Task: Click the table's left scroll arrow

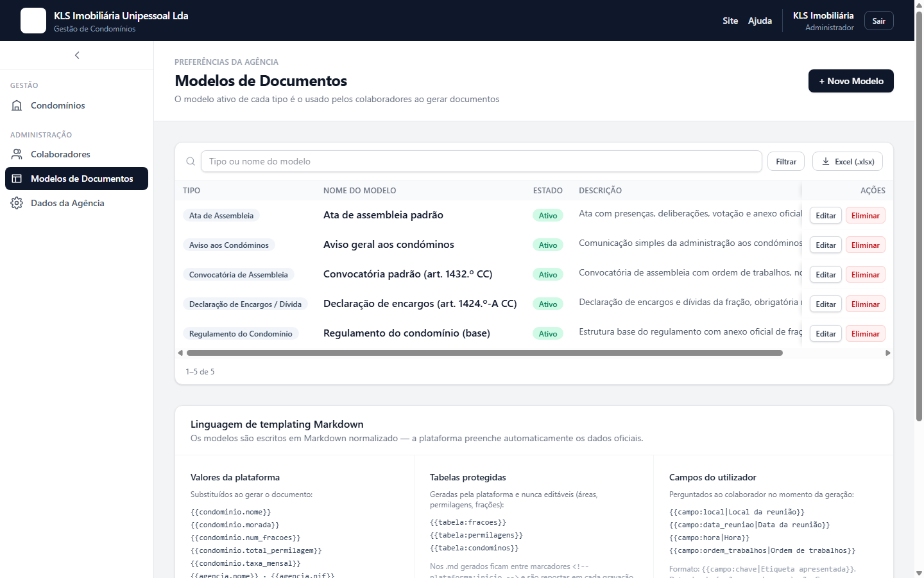Action: (x=180, y=353)
